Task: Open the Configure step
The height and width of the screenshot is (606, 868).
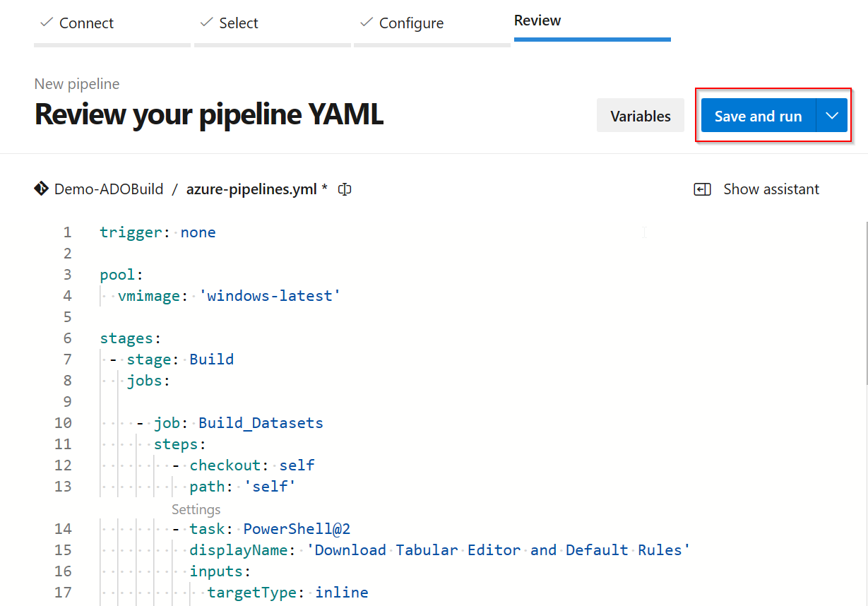Action: pyautogui.click(x=411, y=23)
